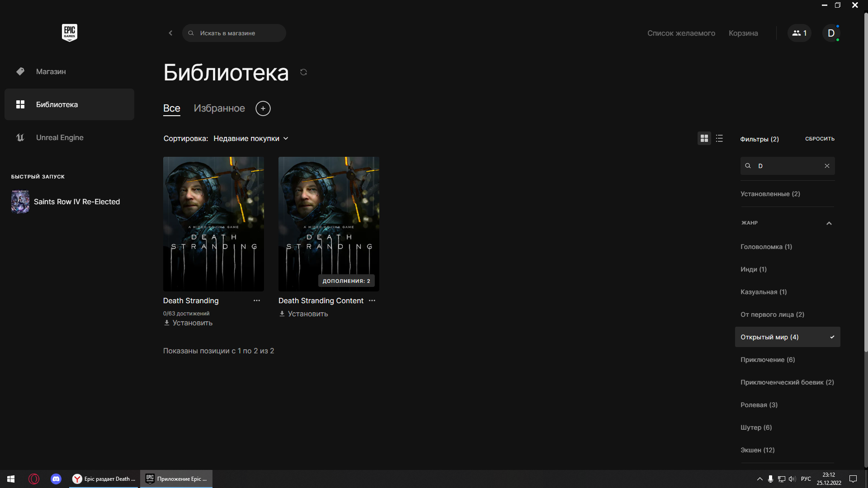Switch to the Избранное tab

(x=219, y=108)
